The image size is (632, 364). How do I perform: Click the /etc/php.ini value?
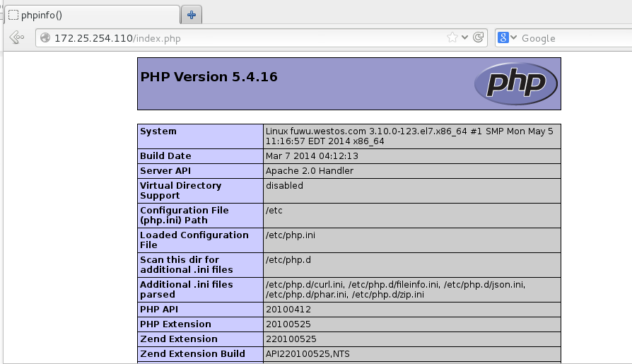click(291, 235)
